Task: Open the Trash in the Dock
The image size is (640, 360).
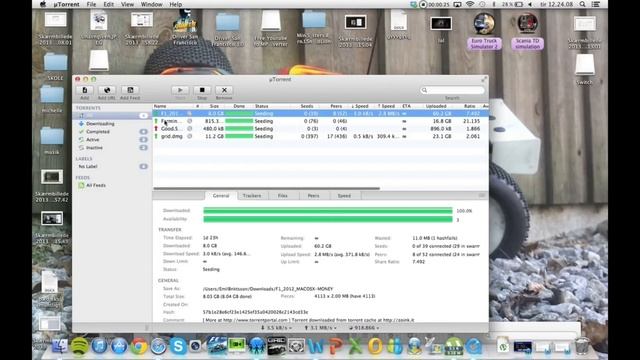Action: point(582,346)
